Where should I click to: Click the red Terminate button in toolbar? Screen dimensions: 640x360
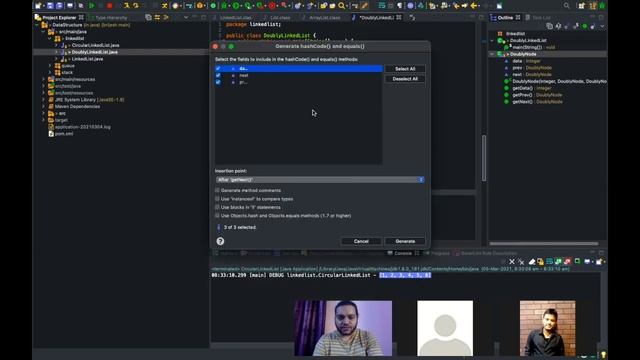coord(110,6)
